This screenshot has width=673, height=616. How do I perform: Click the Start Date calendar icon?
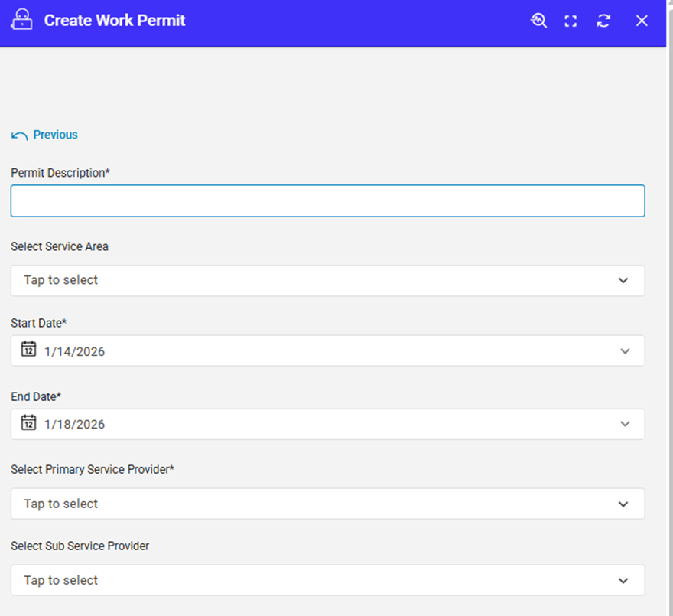coord(28,349)
